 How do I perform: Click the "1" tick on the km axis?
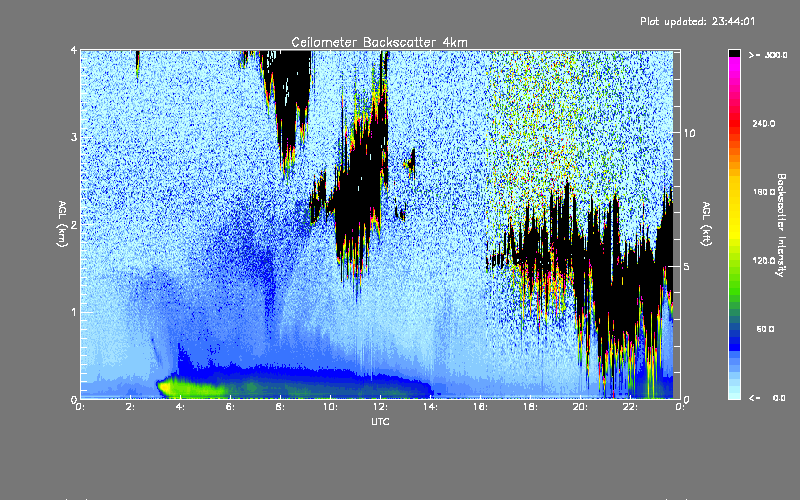click(x=74, y=312)
